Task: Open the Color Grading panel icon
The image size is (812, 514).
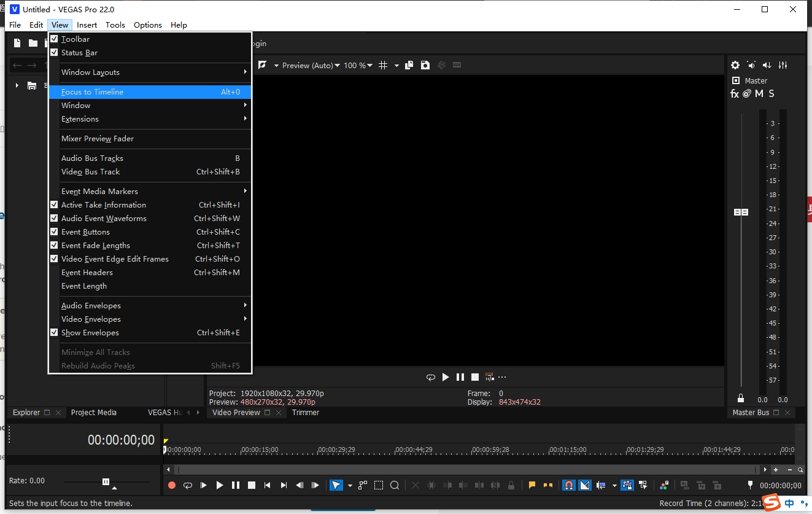Action: click(663, 485)
